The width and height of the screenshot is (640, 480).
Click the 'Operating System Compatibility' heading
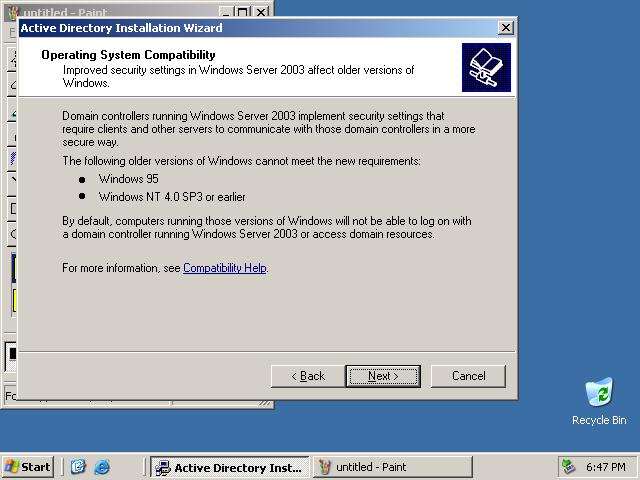[x=129, y=55]
